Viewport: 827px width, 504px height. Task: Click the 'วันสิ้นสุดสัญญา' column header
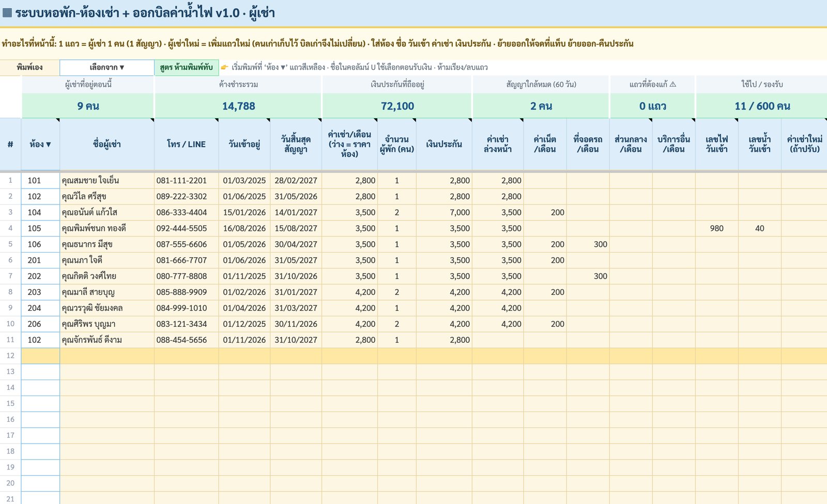pos(296,144)
